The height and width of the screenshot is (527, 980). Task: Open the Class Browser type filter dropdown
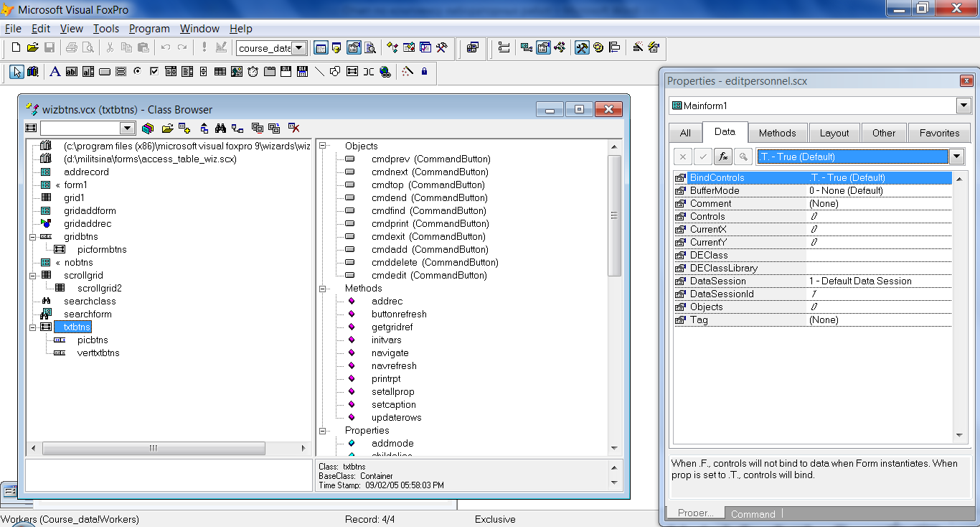127,129
